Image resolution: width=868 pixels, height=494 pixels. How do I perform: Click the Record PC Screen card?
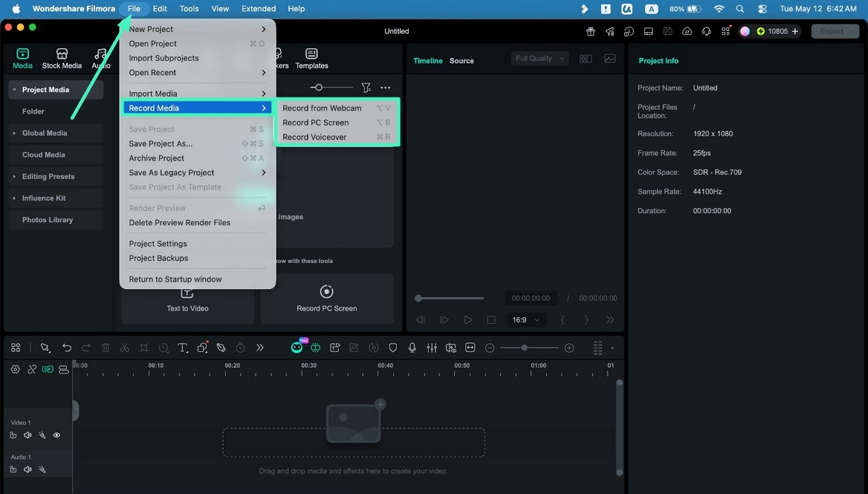point(327,298)
